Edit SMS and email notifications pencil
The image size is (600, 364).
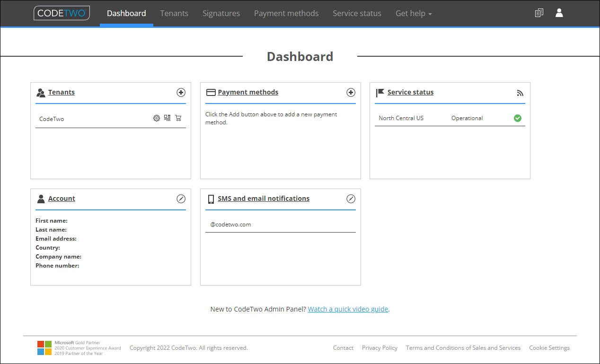point(351,199)
